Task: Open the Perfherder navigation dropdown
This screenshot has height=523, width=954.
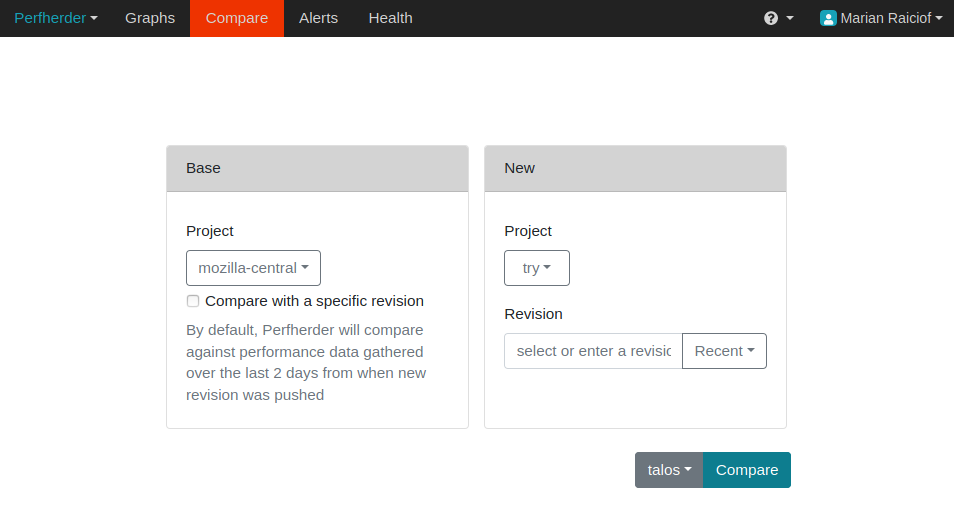Action: 56,18
